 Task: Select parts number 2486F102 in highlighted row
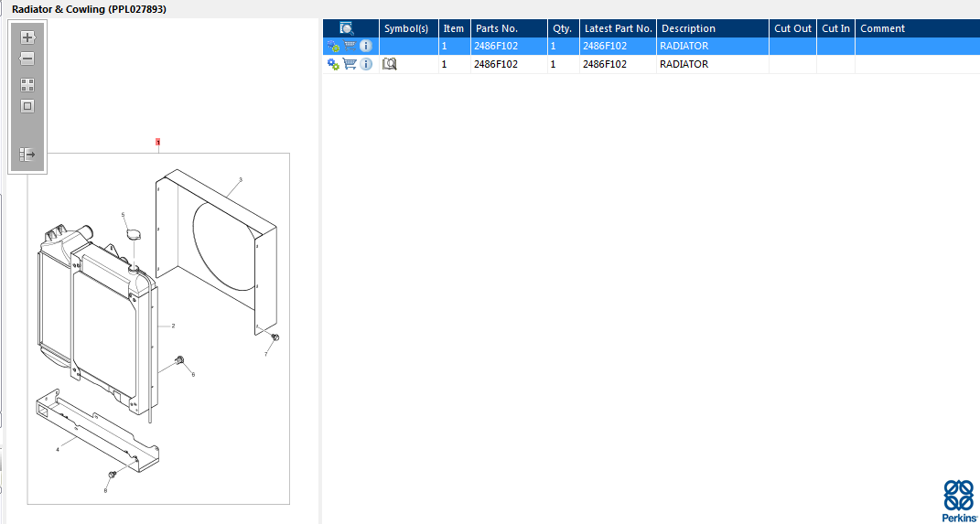[496, 47]
